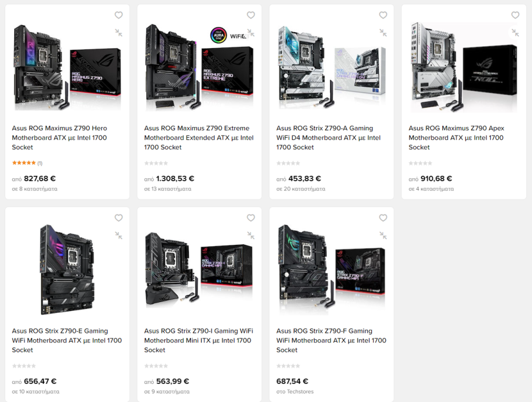Click compare icon on Strix Z790-F card
The image size is (532, 402).
383,236
